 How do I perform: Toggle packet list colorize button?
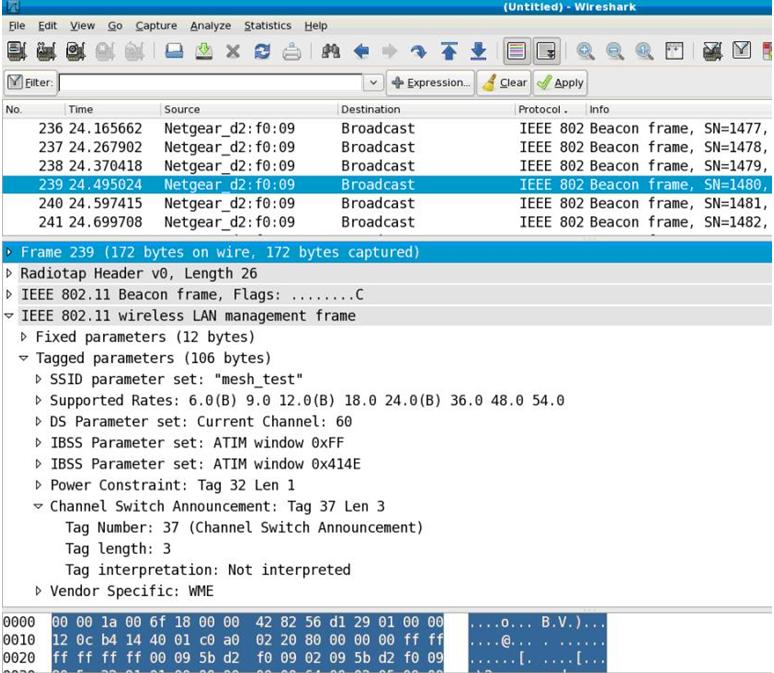[x=516, y=51]
